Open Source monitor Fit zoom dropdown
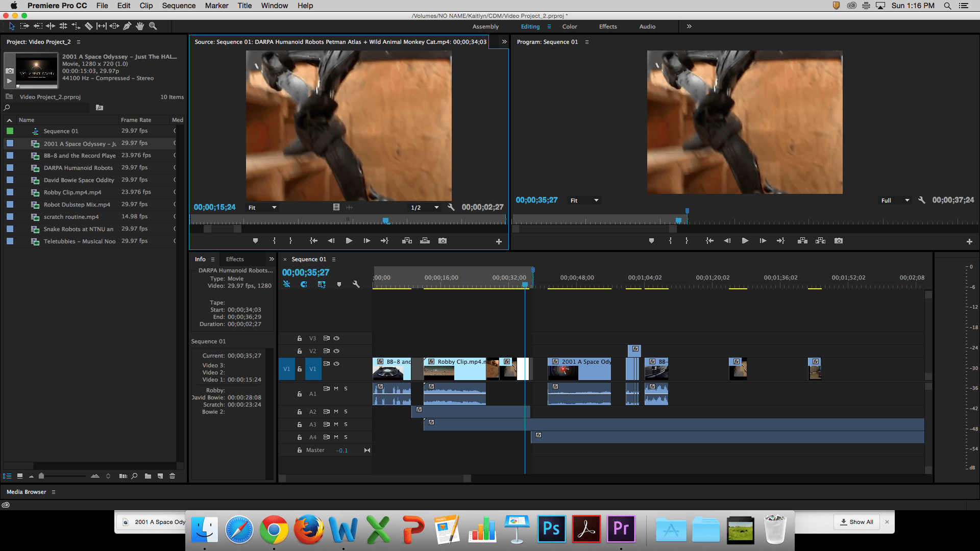This screenshot has width=980, height=551. click(262, 208)
